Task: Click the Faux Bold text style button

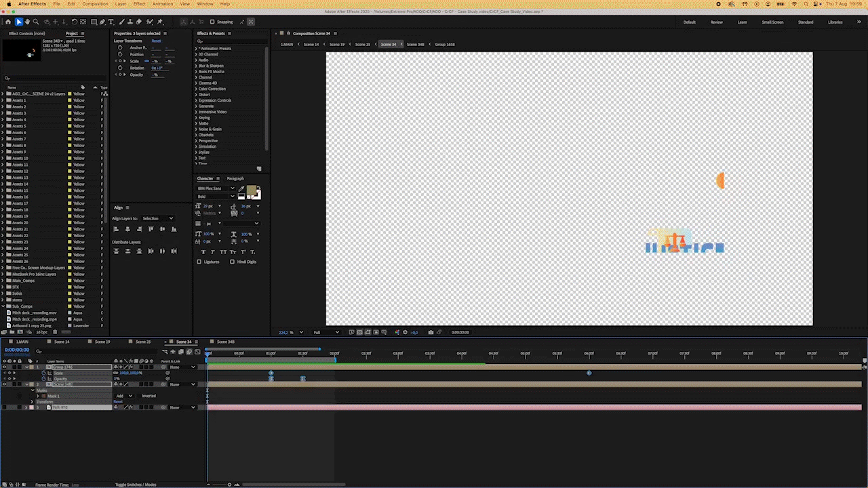Action: pos(203,252)
